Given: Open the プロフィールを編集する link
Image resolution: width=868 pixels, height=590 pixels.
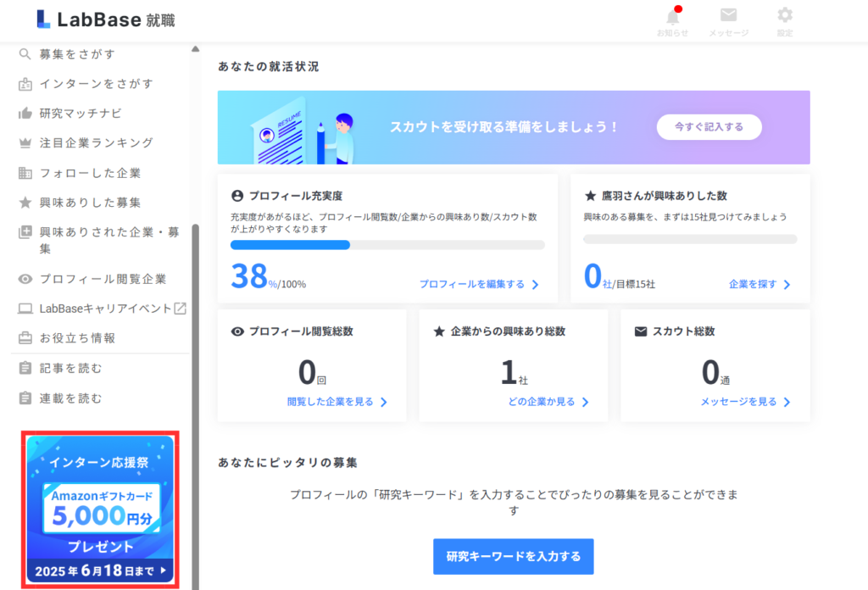Looking at the screenshot, I should [471, 284].
